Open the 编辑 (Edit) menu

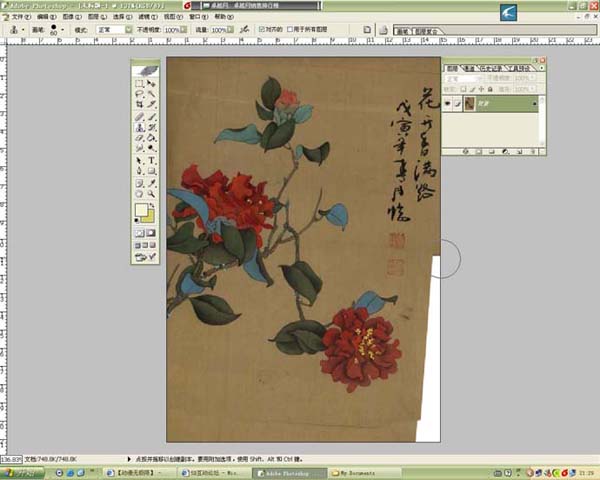point(46,17)
